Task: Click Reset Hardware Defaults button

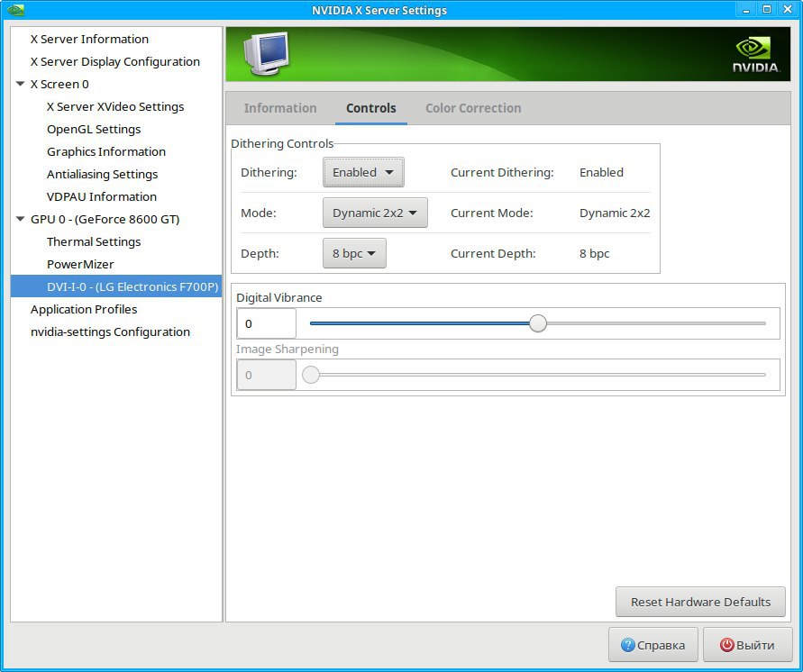Action: coord(700,602)
